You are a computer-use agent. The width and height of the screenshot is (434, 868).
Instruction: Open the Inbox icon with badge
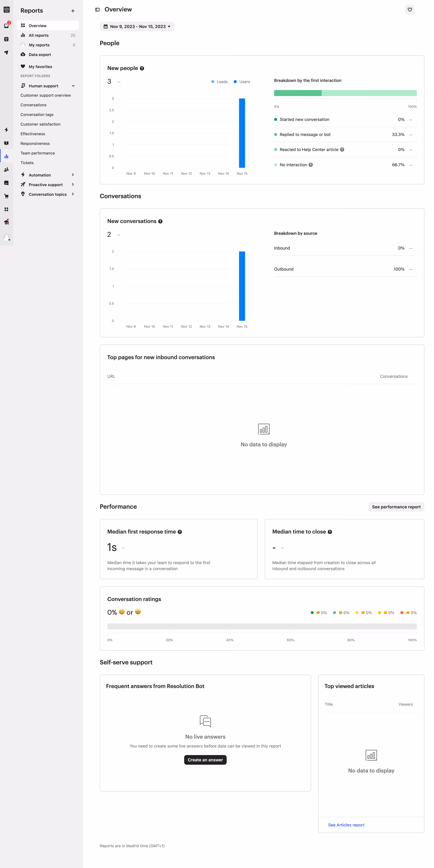6,26
